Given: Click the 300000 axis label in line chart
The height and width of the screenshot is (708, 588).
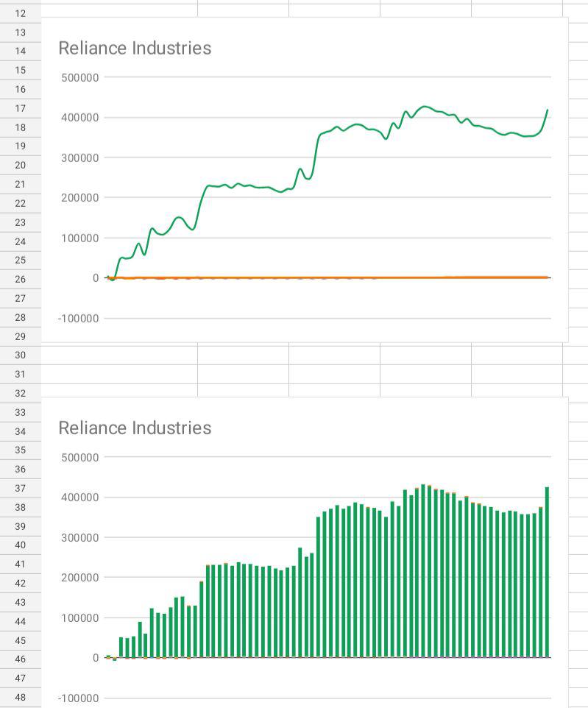Looking at the screenshot, I should pos(80,158).
